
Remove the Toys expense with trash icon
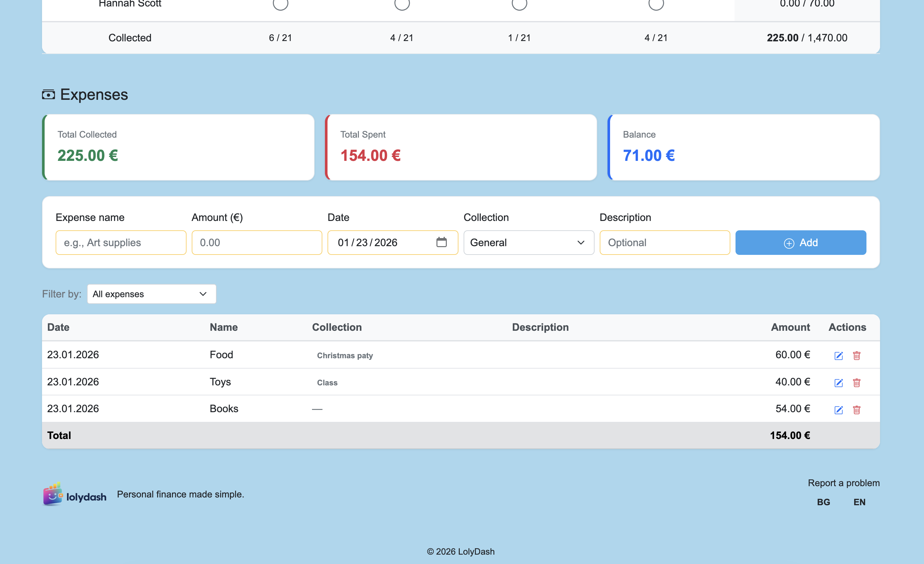[856, 382]
